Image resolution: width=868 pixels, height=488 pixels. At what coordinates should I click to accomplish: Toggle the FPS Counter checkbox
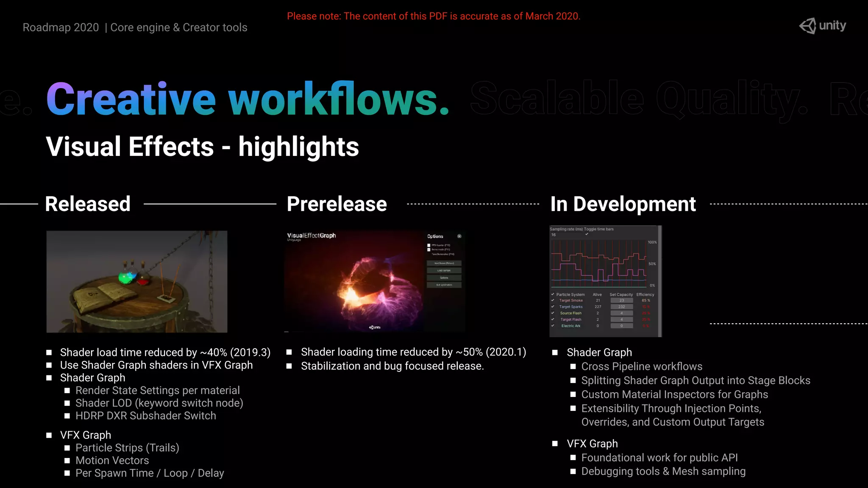[x=429, y=245]
